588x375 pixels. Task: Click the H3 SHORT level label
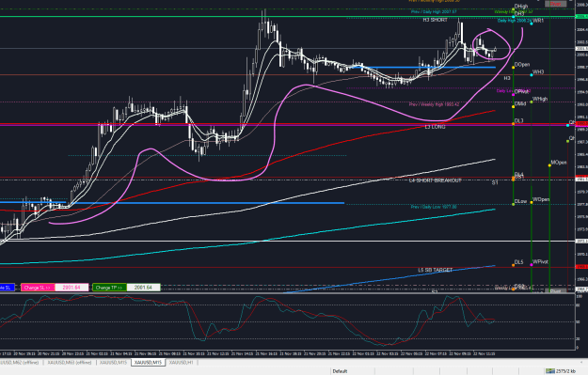[435, 20]
